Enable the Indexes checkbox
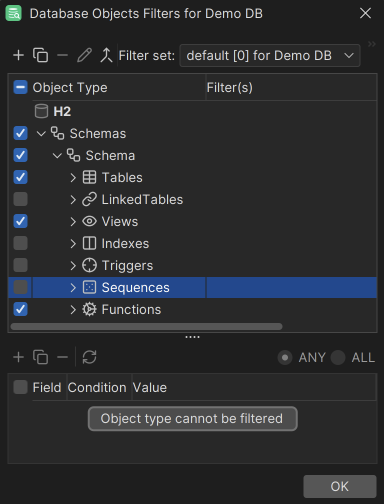The image size is (384, 504). tap(20, 243)
